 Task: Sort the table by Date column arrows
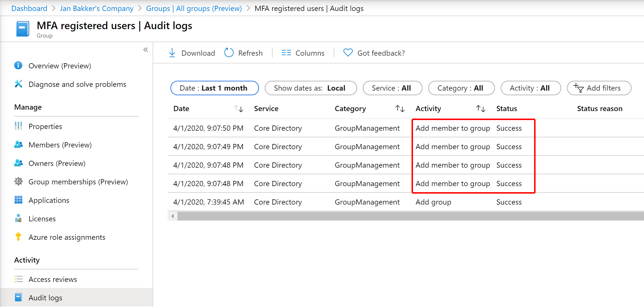(239, 109)
